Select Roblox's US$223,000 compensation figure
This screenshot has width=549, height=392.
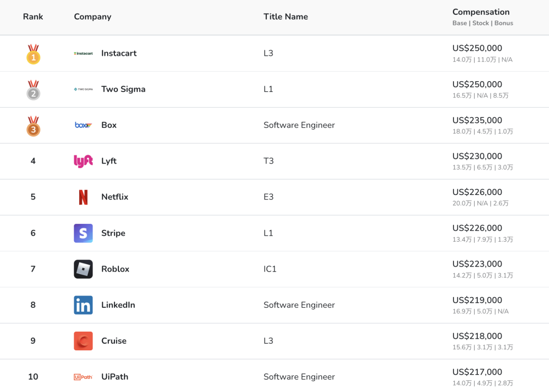pyautogui.click(x=477, y=264)
